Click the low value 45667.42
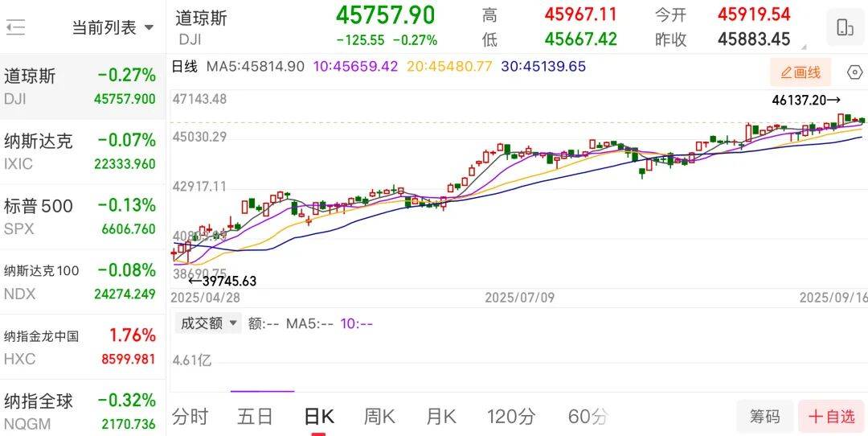Viewport: 868px width, 436px height. pos(581,39)
